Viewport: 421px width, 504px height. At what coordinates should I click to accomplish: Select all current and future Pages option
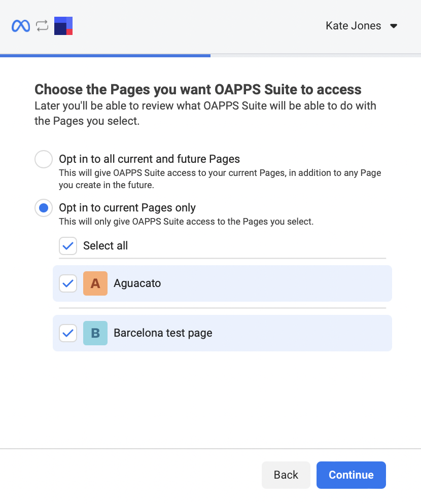point(44,159)
